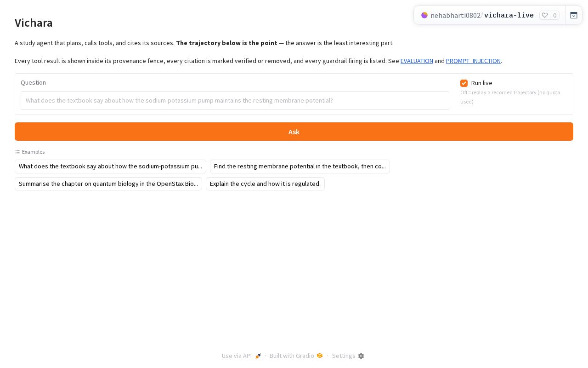Open the EVALUATION link
The height and width of the screenshot is (368, 588).
(417, 61)
